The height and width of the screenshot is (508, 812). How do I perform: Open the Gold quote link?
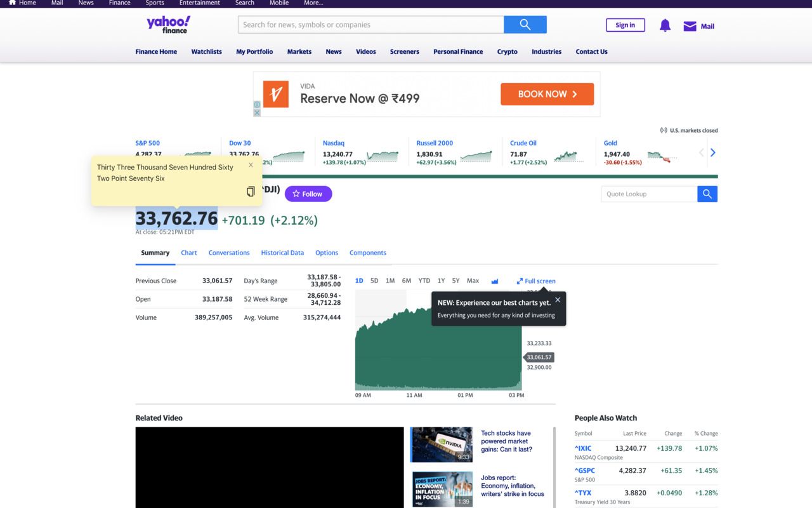pos(610,143)
